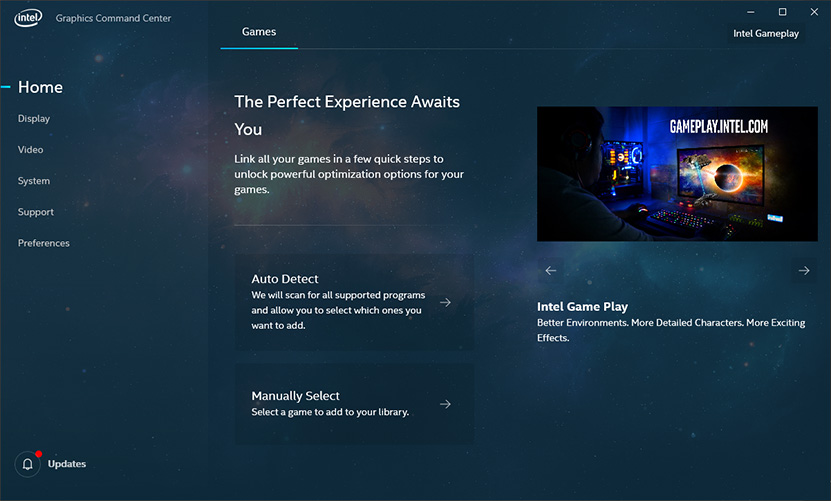Open the Support section

[36, 212]
